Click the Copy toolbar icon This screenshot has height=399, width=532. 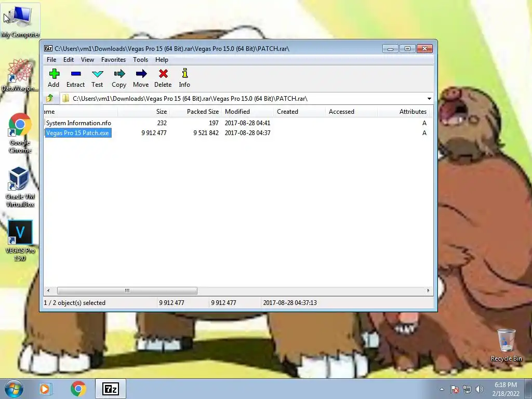point(119,78)
